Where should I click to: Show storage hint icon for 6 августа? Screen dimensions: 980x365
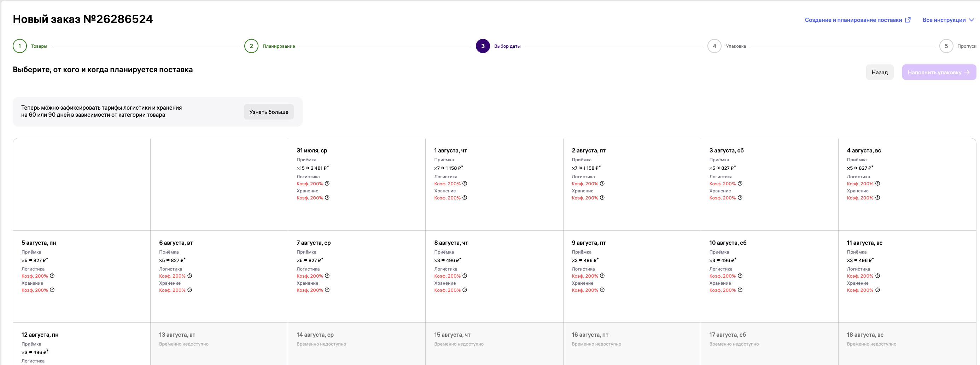[189, 290]
